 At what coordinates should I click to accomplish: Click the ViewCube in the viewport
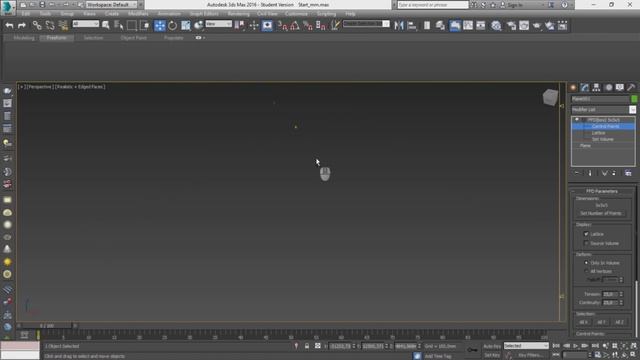pyautogui.click(x=550, y=98)
